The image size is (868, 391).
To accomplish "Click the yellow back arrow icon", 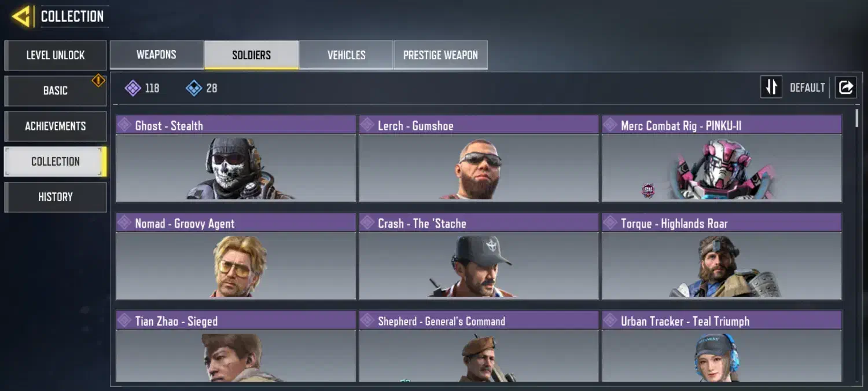I will pos(21,16).
